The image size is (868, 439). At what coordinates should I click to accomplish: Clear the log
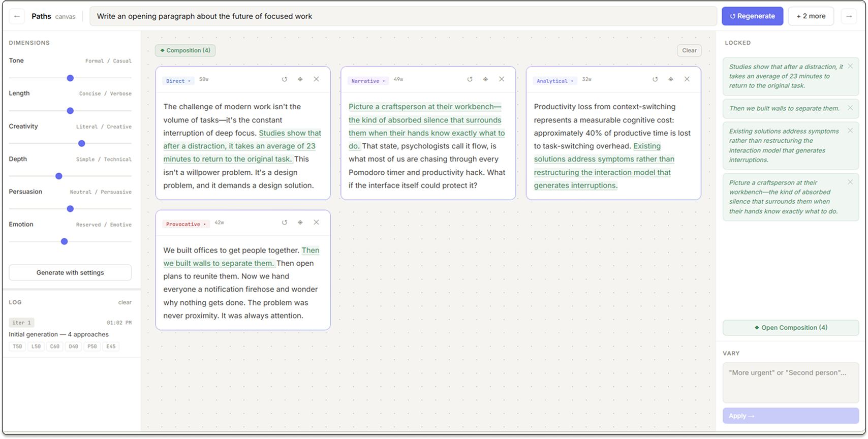[125, 302]
